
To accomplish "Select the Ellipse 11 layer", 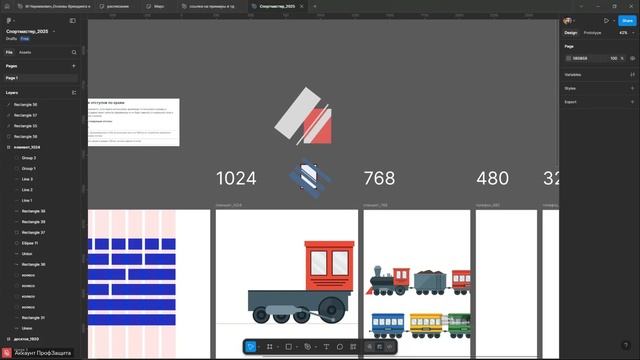I will coord(30,243).
